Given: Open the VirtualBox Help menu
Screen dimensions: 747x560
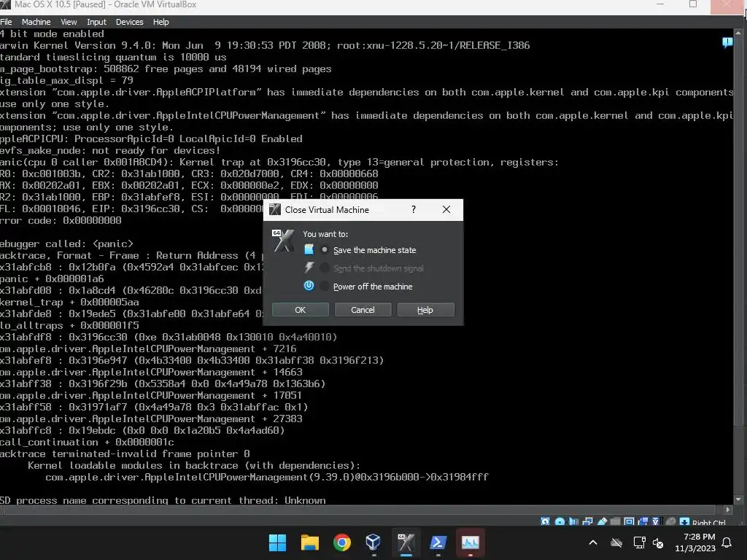Looking at the screenshot, I should point(160,22).
